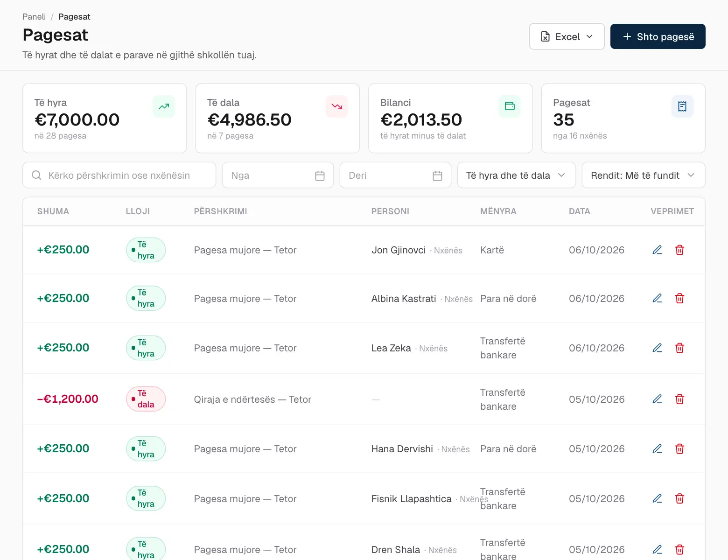Click the SHUMA column header
This screenshot has height=560, width=728.
click(x=53, y=211)
